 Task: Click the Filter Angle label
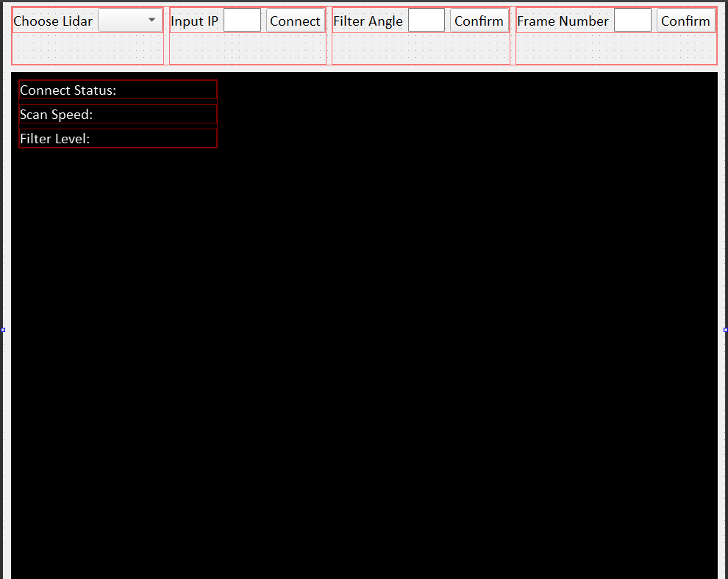pos(368,21)
